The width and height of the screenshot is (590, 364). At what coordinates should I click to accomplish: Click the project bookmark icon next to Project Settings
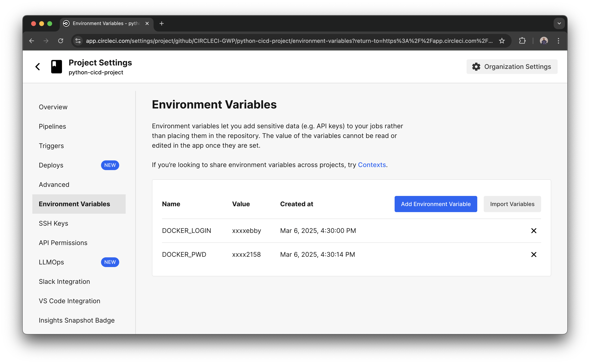point(56,66)
